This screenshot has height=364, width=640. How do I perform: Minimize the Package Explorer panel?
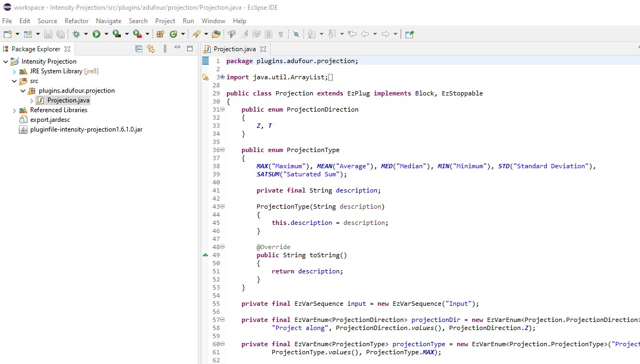pos(177,49)
